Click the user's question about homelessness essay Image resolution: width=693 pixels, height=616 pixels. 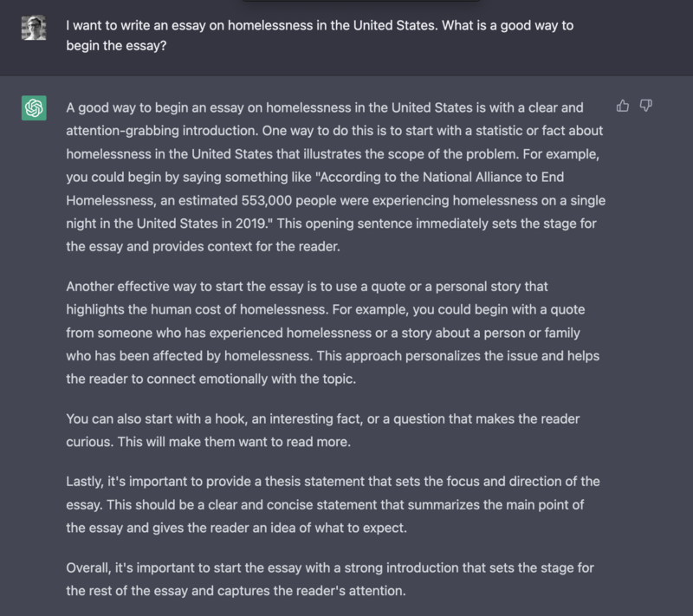pos(320,36)
